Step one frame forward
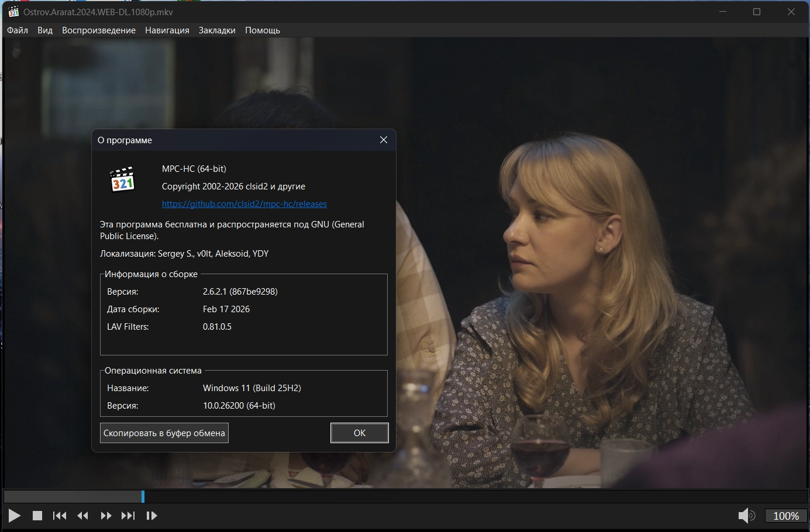This screenshot has height=532, width=810. (151, 516)
